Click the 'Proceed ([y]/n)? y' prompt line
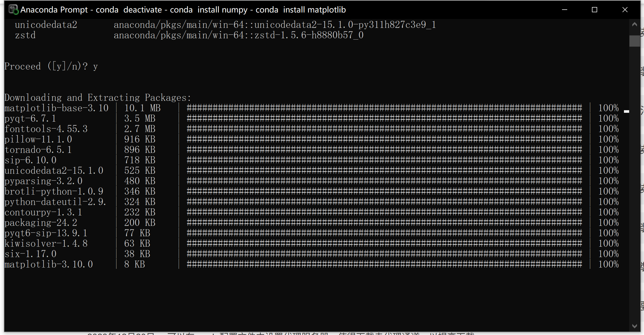 pyautogui.click(x=51, y=66)
